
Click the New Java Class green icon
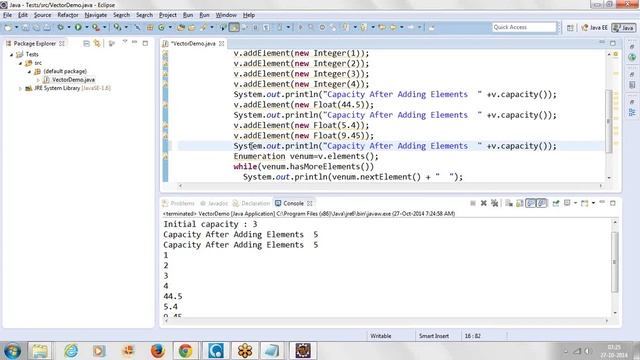point(161,27)
